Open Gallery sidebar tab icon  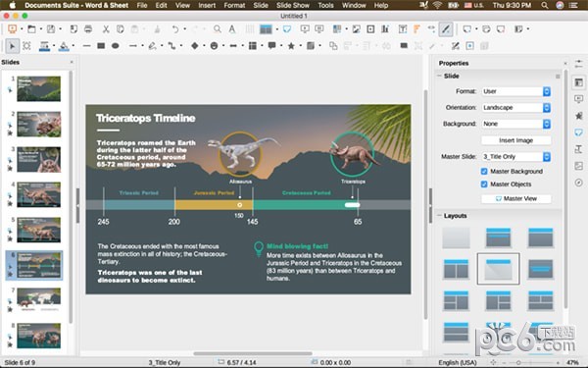(x=578, y=166)
